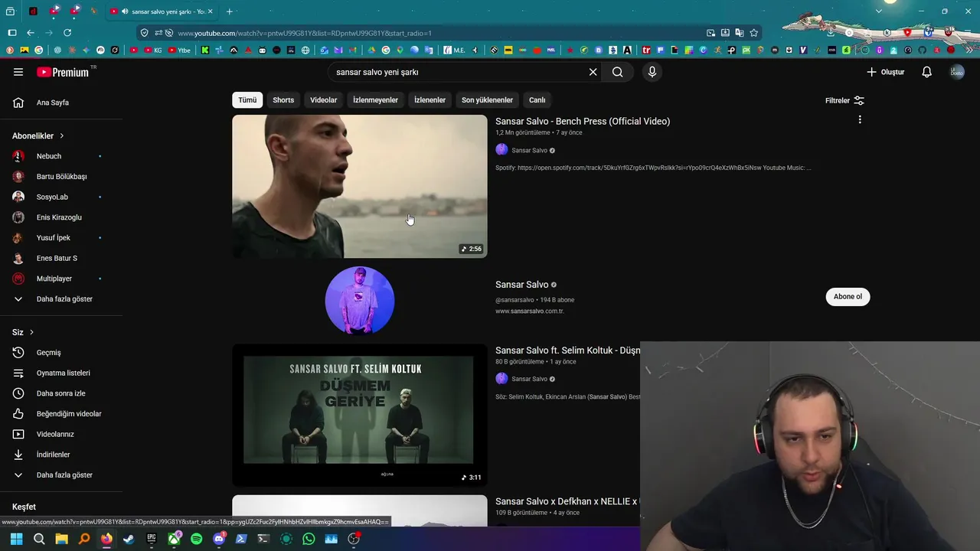Open Sansar Salvo - Bench Press title
The image size is (980, 551).
[583, 121]
